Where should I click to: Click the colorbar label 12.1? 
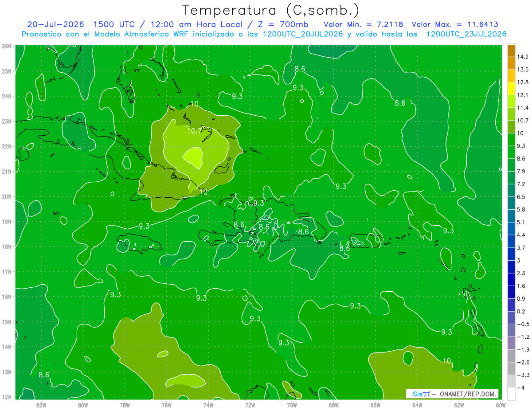522,95
